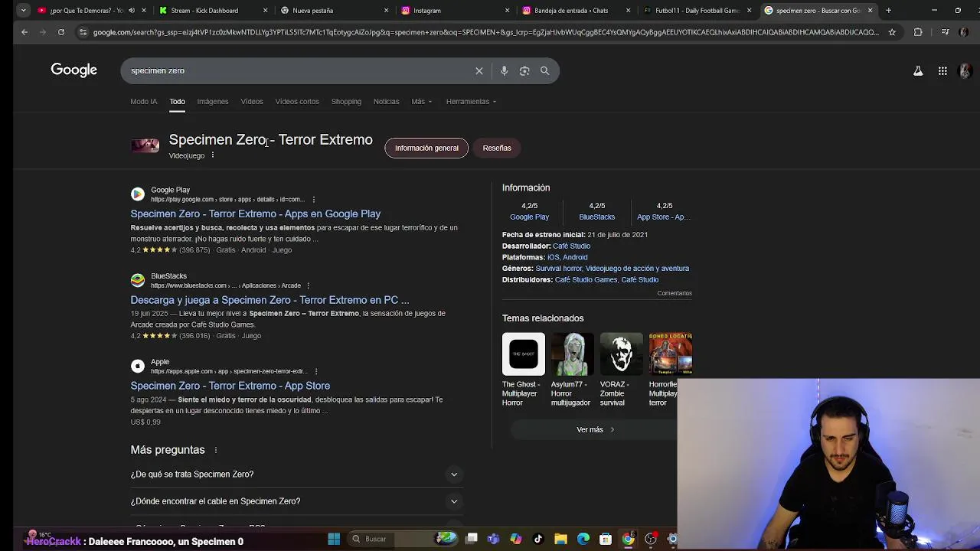The height and width of the screenshot is (551, 980).
Task: Open Microsoft Teams from the taskbar
Action: point(493,539)
